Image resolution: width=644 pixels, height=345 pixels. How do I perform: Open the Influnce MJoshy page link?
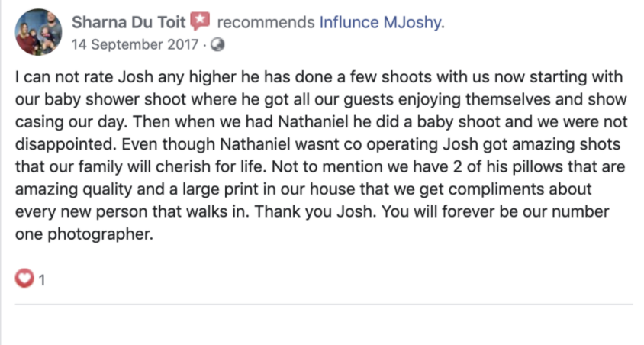pyautogui.click(x=382, y=22)
